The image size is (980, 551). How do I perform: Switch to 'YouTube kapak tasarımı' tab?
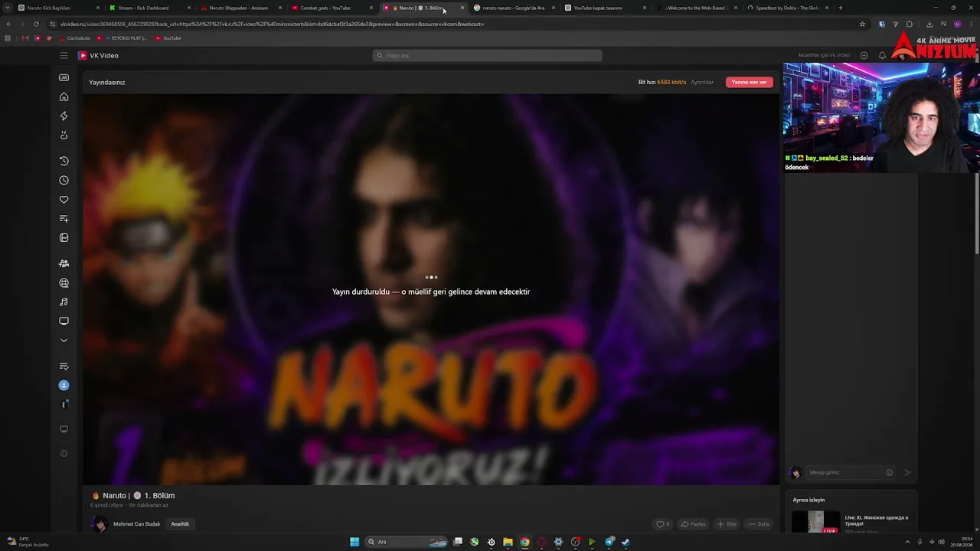[x=603, y=8]
